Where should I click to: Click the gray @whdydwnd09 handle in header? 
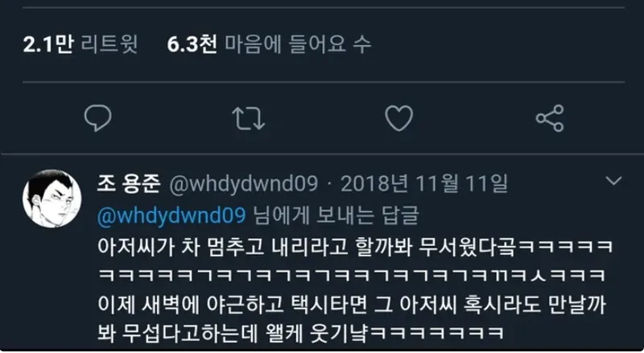[x=244, y=184]
